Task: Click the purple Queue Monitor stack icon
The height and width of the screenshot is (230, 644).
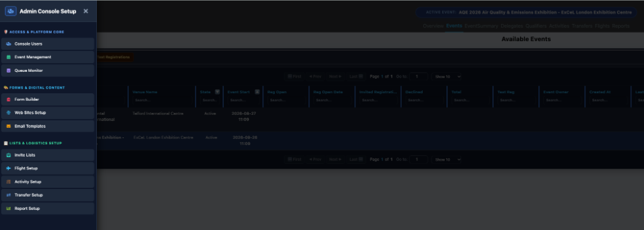Action: [x=9, y=71]
